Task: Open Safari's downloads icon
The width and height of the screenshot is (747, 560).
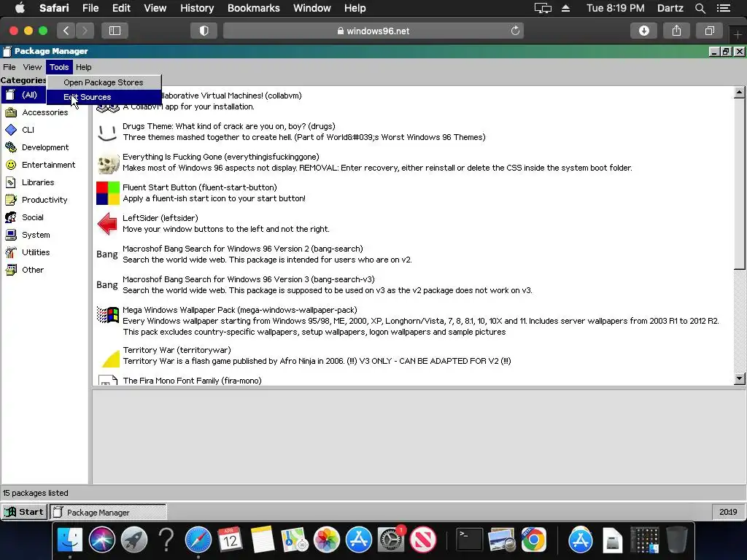Action: (x=643, y=31)
